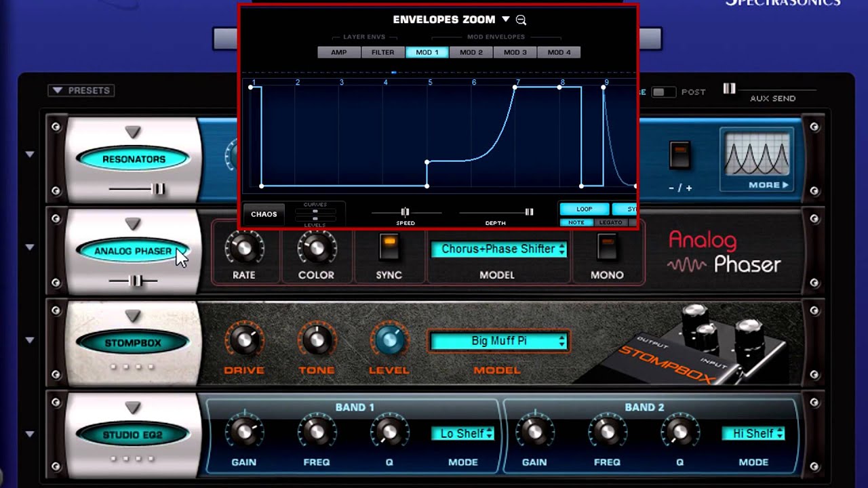The image size is (868, 488).
Task: Switch to the MOD 2 envelope tab
Action: point(471,52)
